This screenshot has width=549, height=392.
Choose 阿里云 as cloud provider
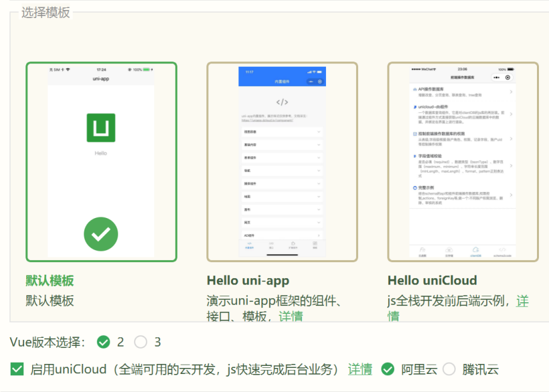388,369
